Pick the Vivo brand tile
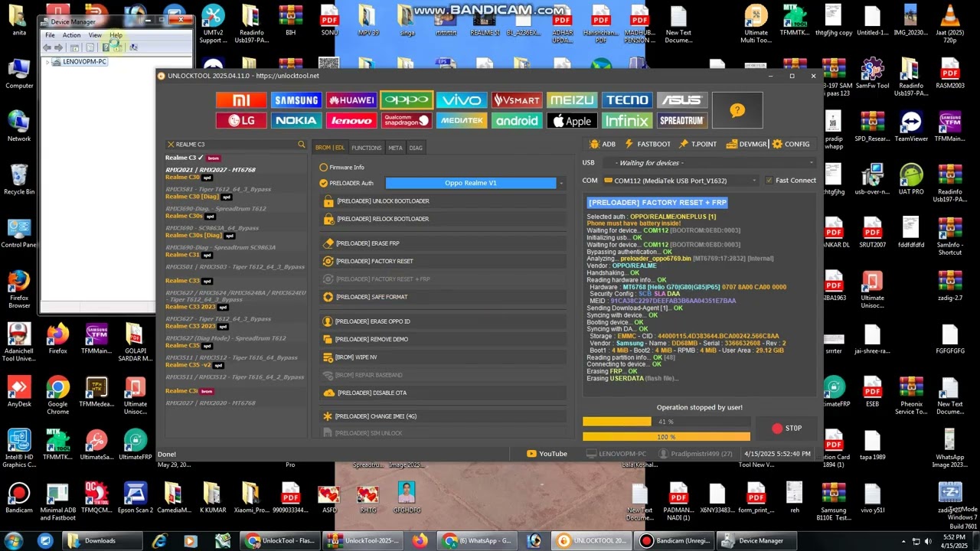The image size is (980, 551). pyautogui.click(x=462, y=100)
